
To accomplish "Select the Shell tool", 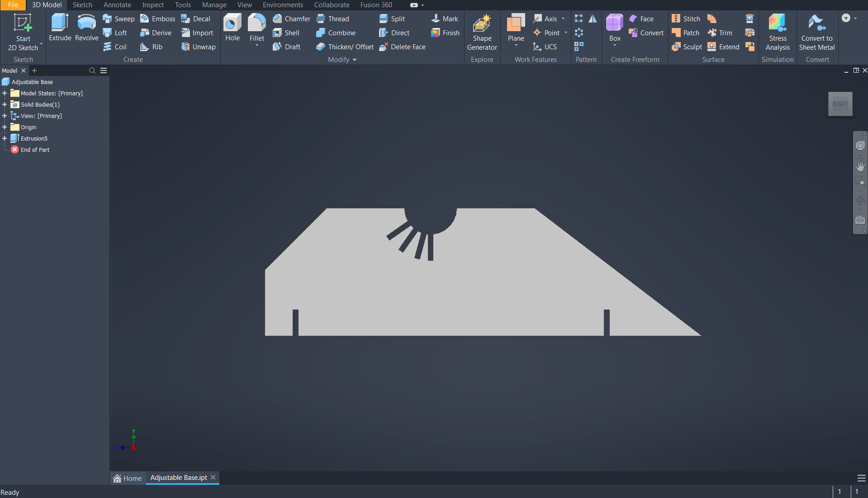I will 286,33.
